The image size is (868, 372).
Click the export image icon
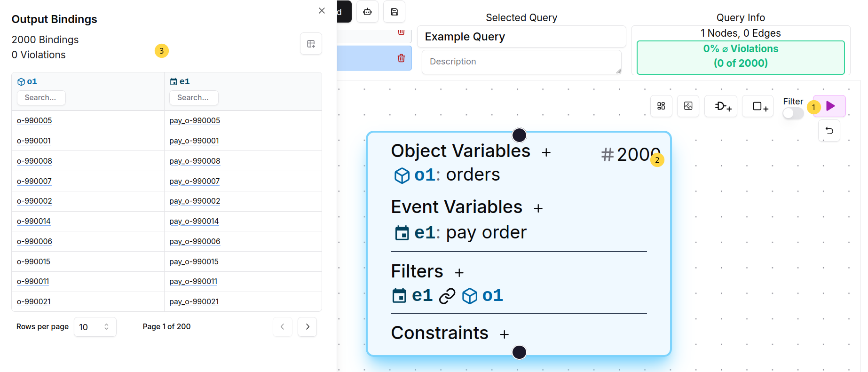tap(688, 106)
